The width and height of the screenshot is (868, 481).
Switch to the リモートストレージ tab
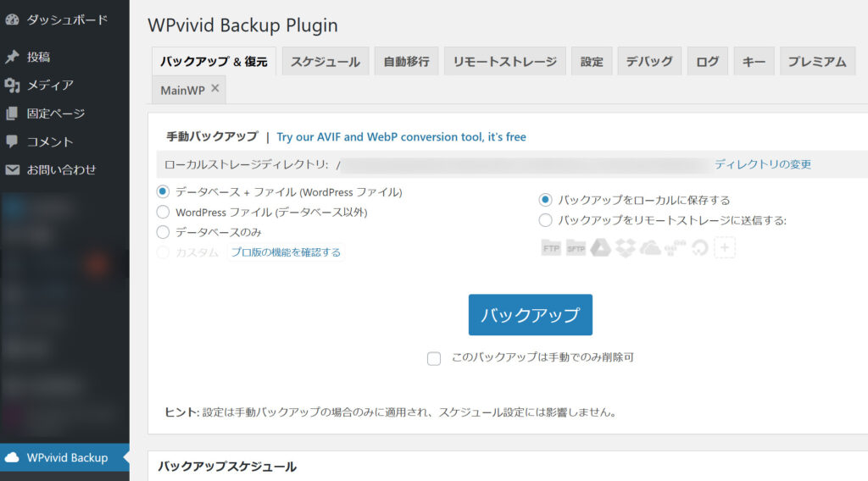pyautogui.click(x=504, y=62)
